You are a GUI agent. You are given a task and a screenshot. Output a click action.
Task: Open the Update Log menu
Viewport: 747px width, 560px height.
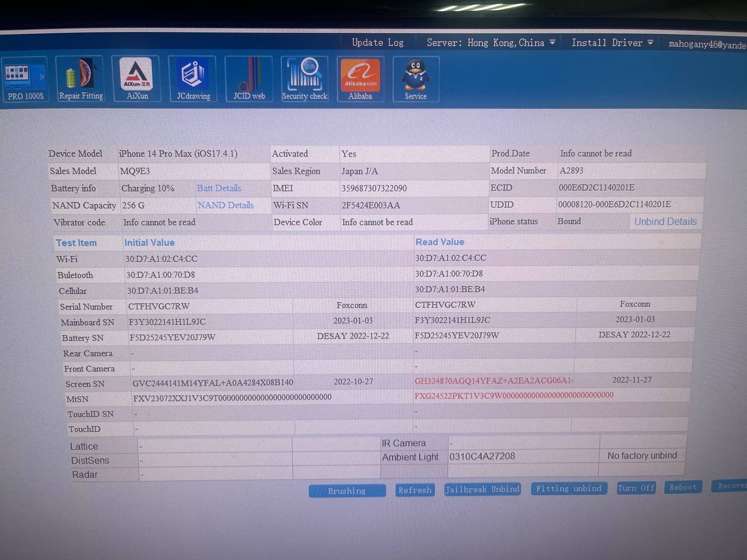378,43
